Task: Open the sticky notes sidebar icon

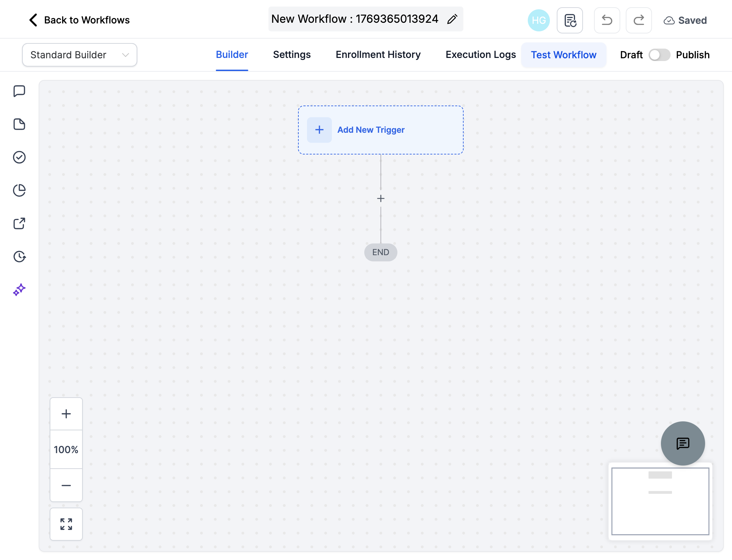Action: coord(19,124)
